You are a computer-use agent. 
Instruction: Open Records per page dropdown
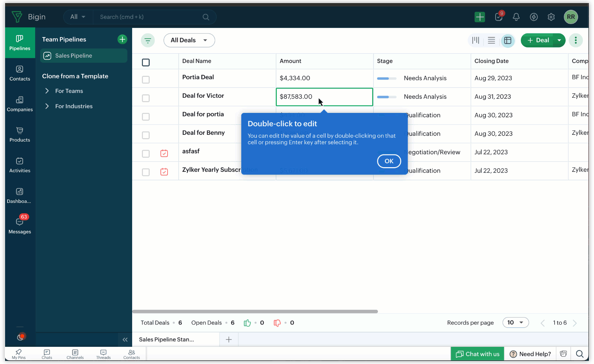pyautogui.click(x=515, y=323)
